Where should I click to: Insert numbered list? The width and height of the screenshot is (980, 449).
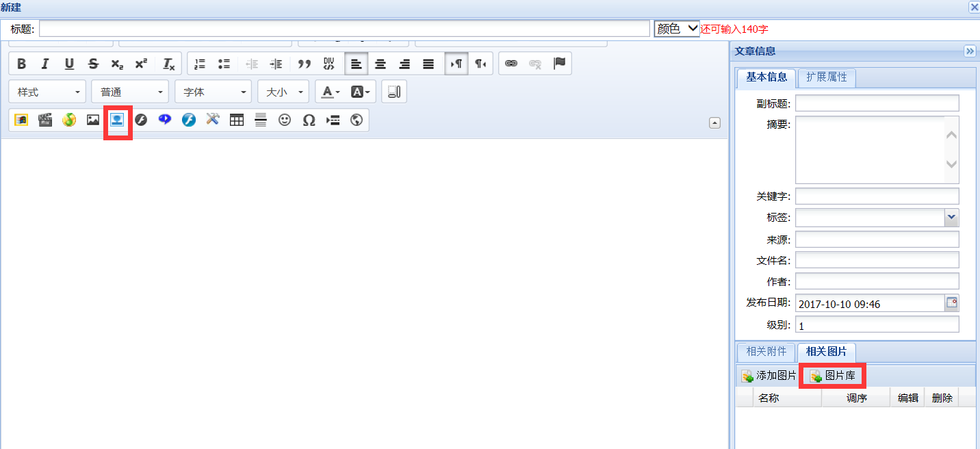(x=200, y=64)
